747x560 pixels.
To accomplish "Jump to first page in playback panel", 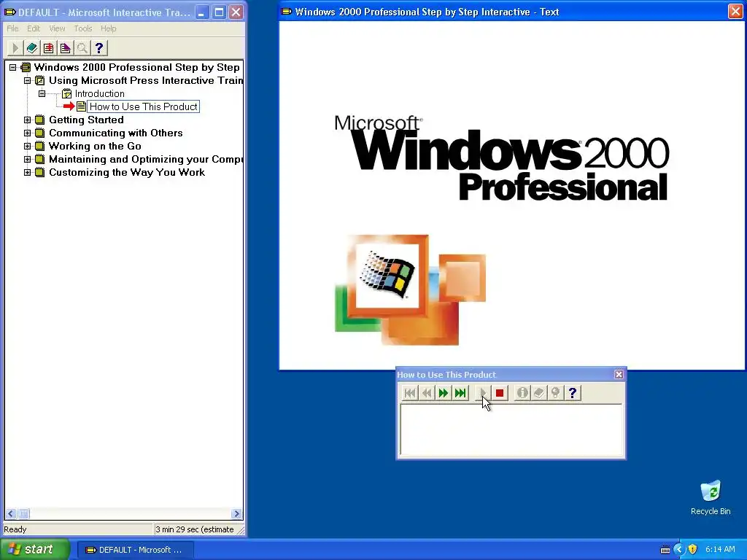I will click(410, 393).
